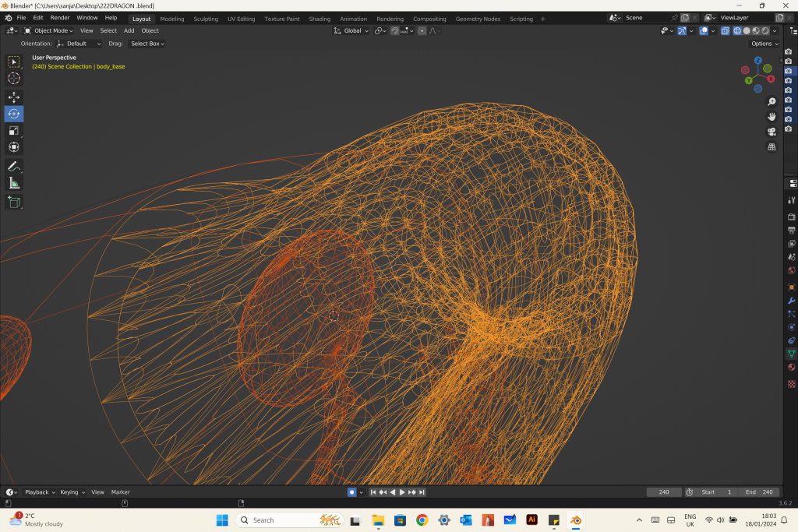Click the Start frame field
The image size is (798, 532).
coord(717,492)
